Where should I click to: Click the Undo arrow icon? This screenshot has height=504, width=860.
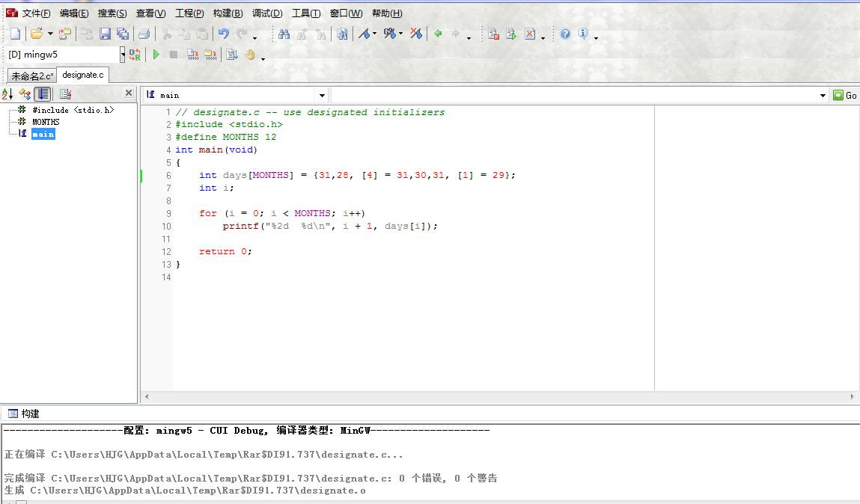[x=223, y=34]
